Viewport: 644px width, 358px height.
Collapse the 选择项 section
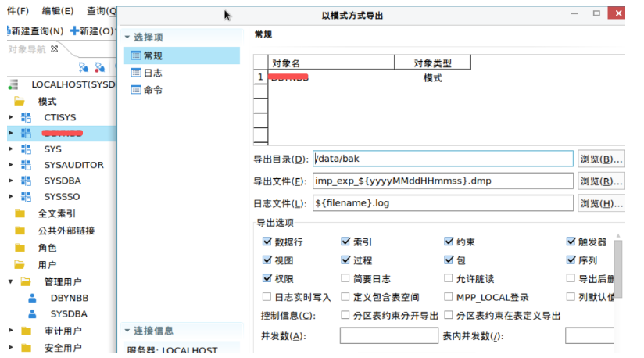pos(127,38)
